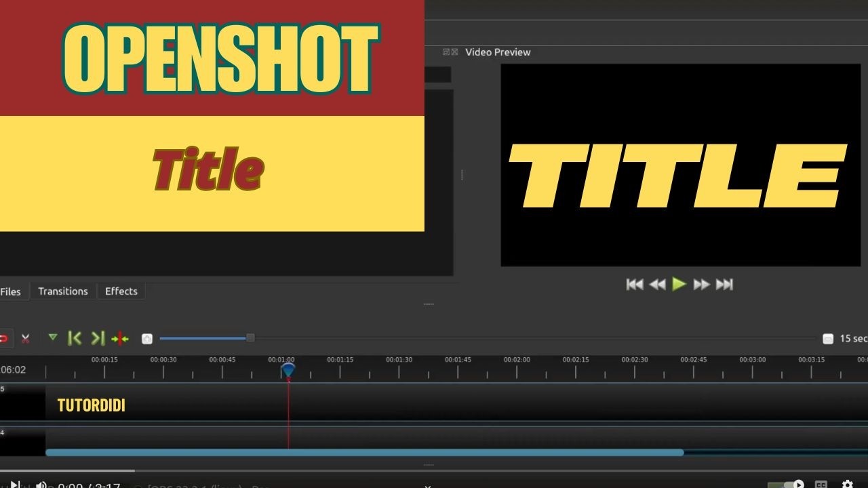Click the 15 sec zoom label
Screen dimensions: 868x488
[853, 338]
